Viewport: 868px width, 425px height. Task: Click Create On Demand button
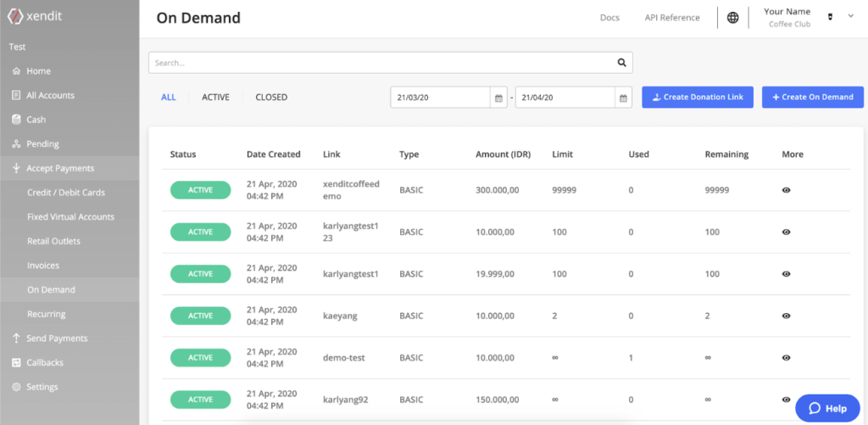pyautogui.click(x=813, y=97)
